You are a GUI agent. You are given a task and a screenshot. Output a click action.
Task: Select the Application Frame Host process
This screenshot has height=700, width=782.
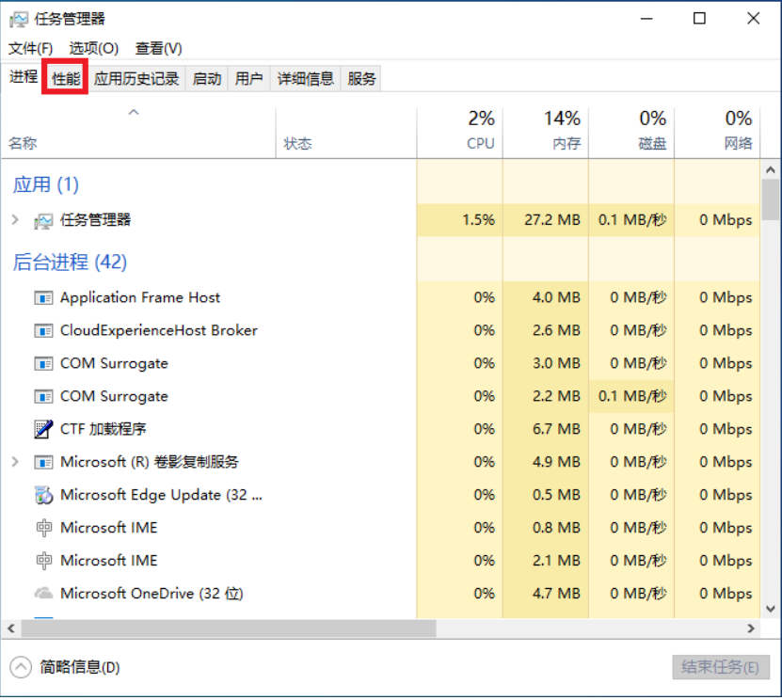point(381,298)
